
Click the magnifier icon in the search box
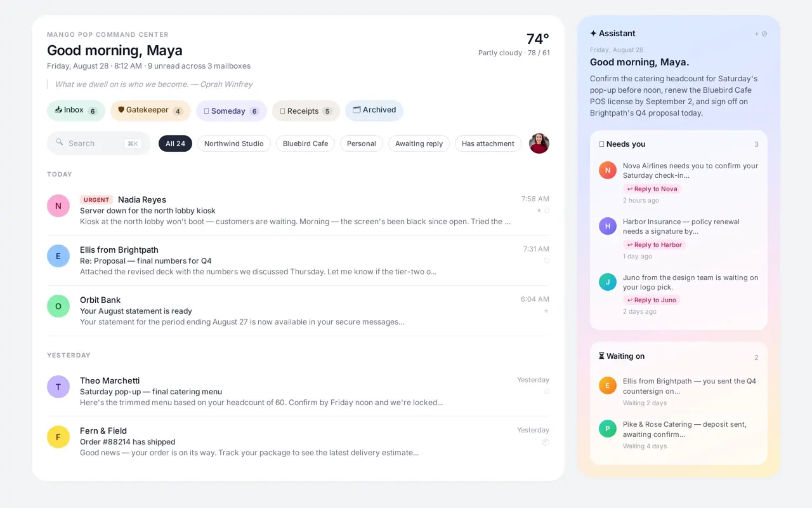(x=60, y=142)
